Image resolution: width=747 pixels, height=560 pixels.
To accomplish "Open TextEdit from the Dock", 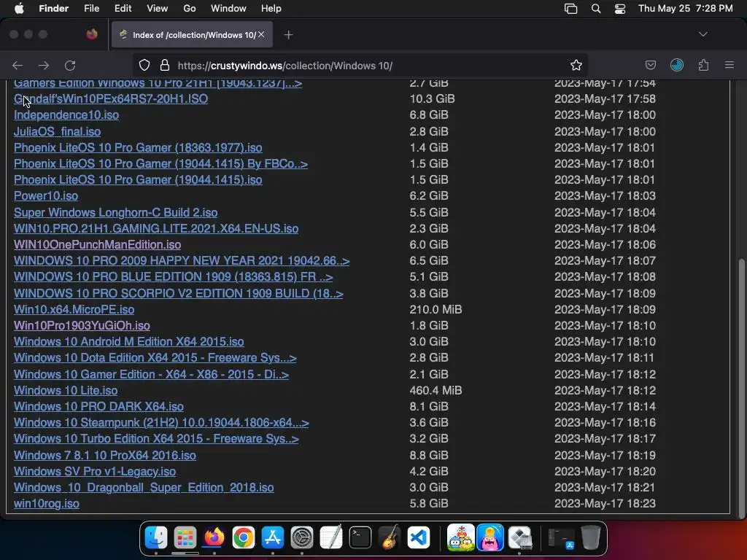I will point(331,537).
